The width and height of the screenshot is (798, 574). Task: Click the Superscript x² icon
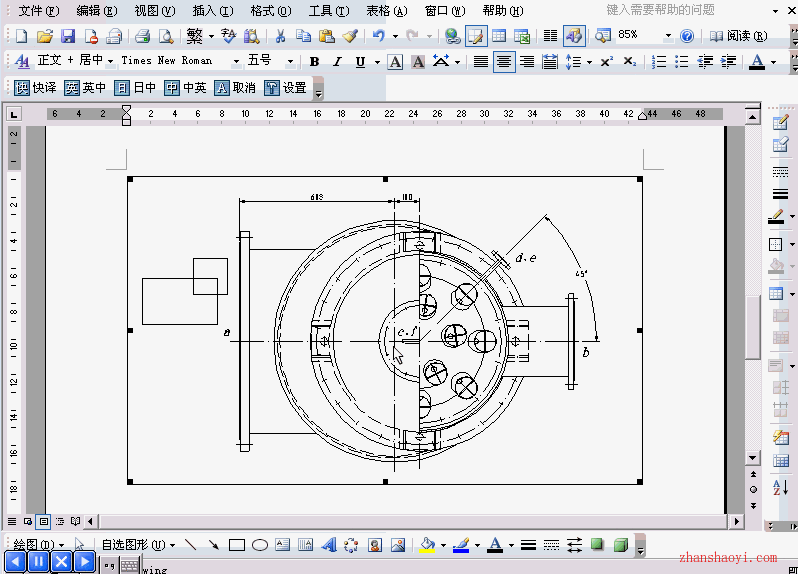606,62
